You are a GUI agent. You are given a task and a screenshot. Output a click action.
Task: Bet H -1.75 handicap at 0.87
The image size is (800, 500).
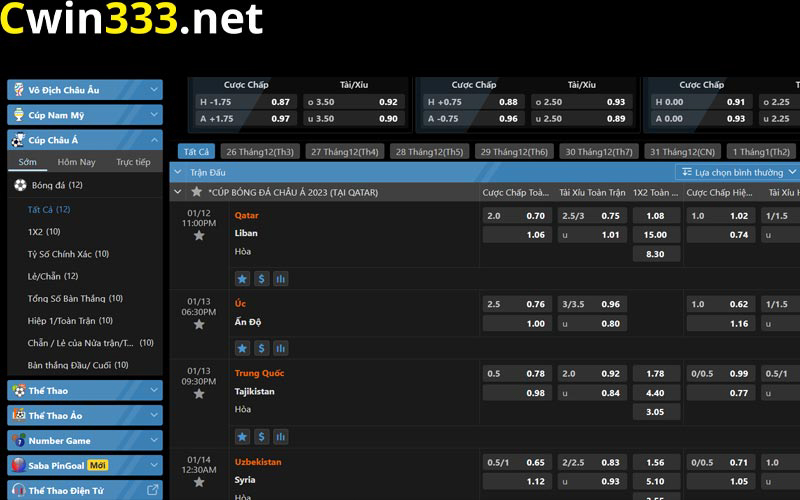click(245, 102)
